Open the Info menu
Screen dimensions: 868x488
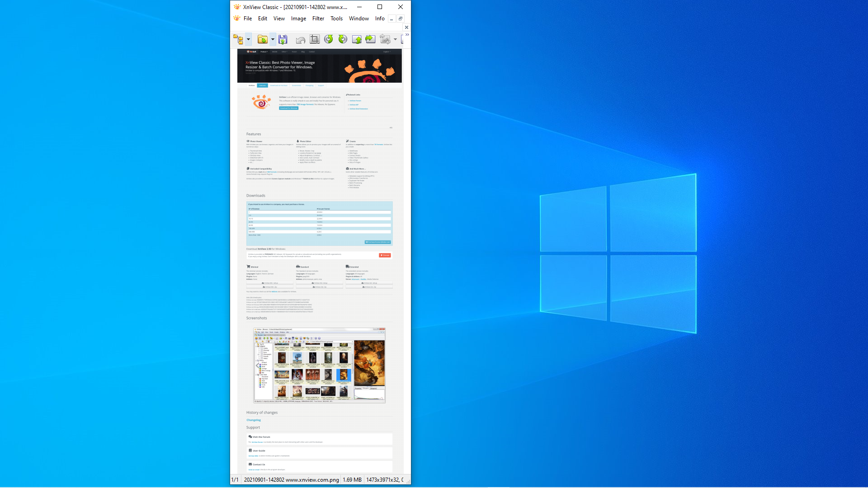pos(380,19)
